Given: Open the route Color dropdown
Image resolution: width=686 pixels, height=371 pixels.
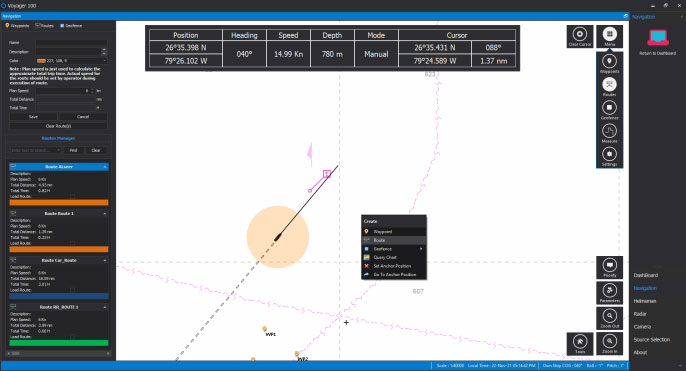Looking at the screenshot, I should pyautogui.click(x=72, y=61).
